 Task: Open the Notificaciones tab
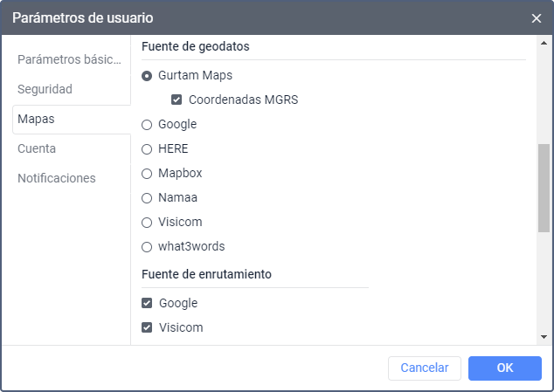56,178
